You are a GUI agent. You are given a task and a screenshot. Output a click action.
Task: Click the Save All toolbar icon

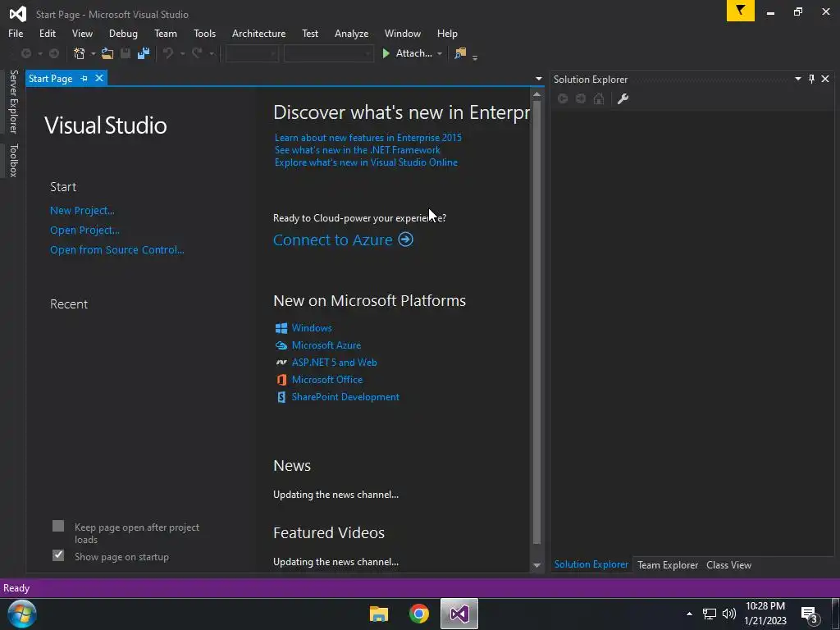click(x=144, y=53)
